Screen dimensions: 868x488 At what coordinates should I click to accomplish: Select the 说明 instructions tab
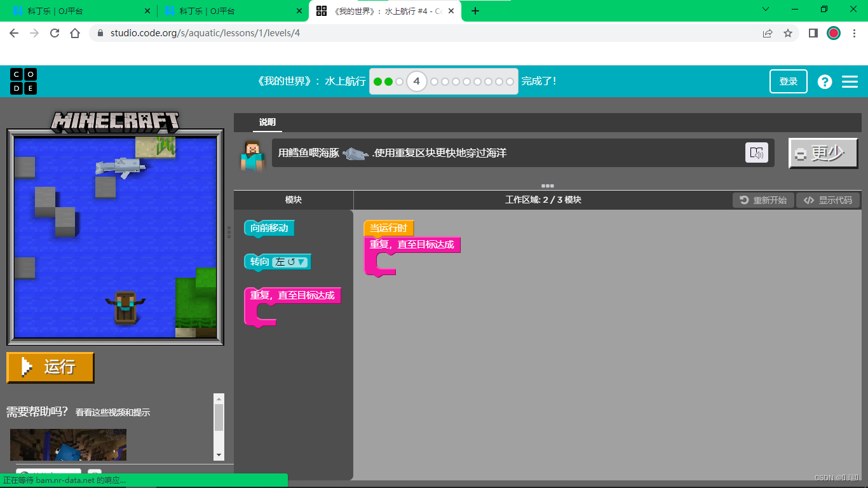[268, 123]
